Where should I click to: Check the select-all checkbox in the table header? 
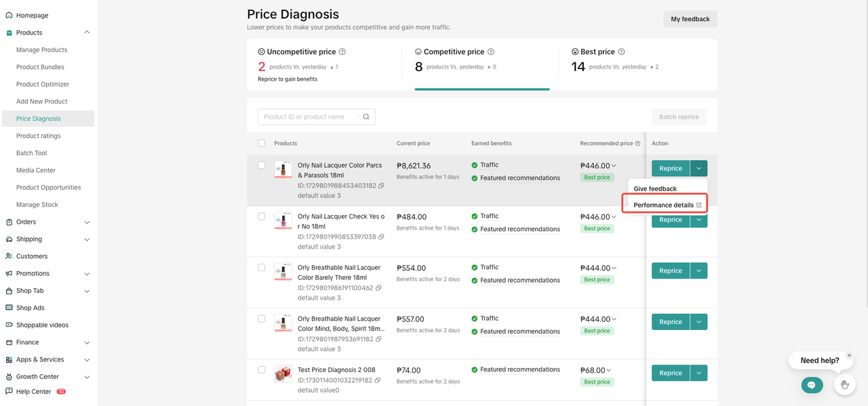[261, 143]
